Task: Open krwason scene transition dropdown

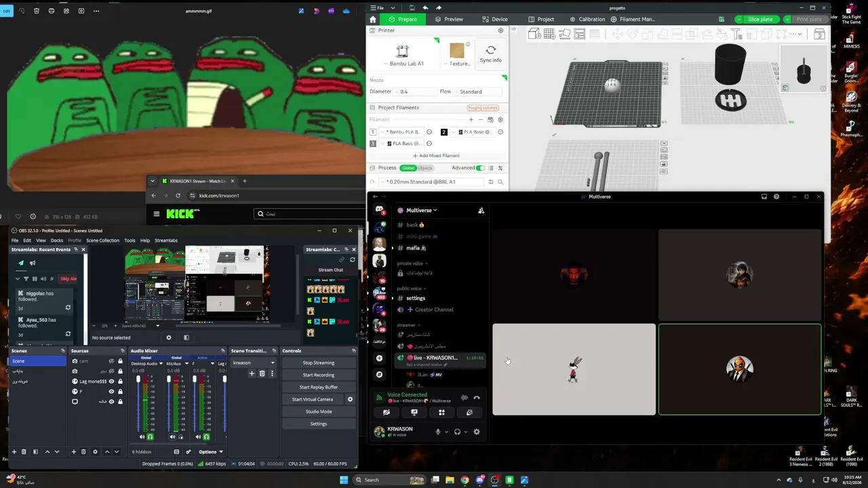Action: coord(253,363)
